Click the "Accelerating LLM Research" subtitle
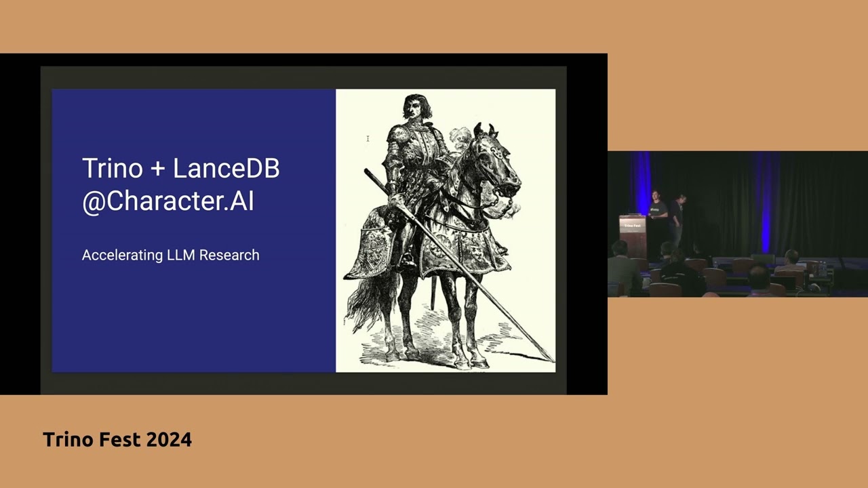 pos(171,255)
